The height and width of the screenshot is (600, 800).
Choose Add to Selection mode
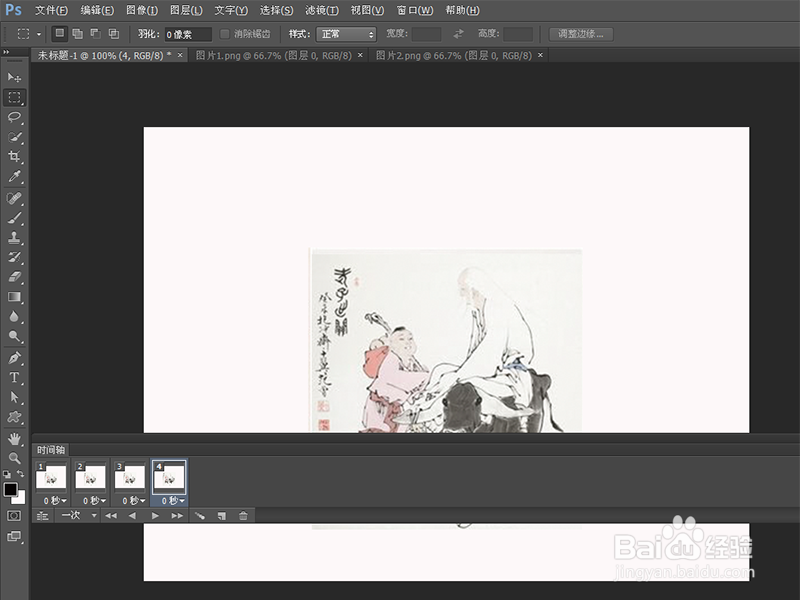click(x=78, y=34)
